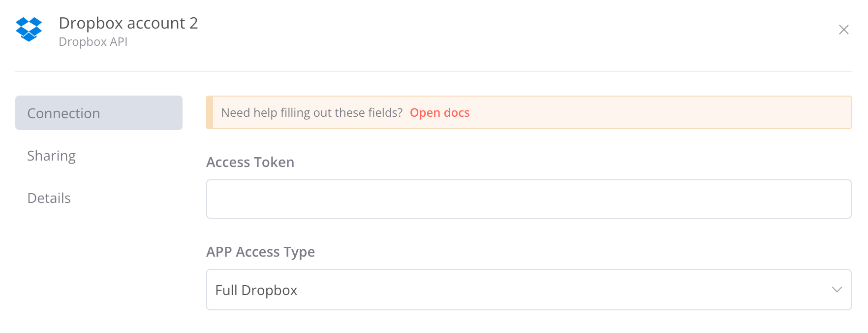Image resolution: width=868 pixels, height=333 pixels.
Task: Open the Details tab
Action: click(x=49, y=198)
